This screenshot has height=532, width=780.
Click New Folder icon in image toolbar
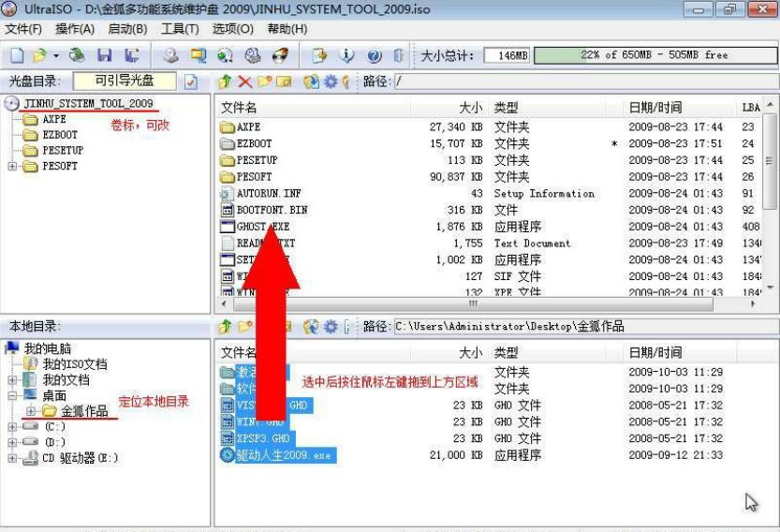tap(264, 81)
